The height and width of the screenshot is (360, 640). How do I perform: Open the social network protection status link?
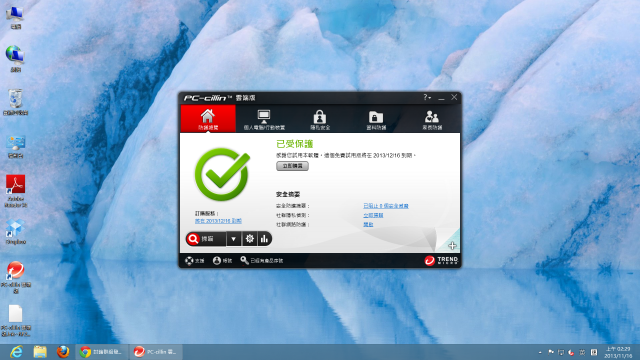click(x=368, y=224)
